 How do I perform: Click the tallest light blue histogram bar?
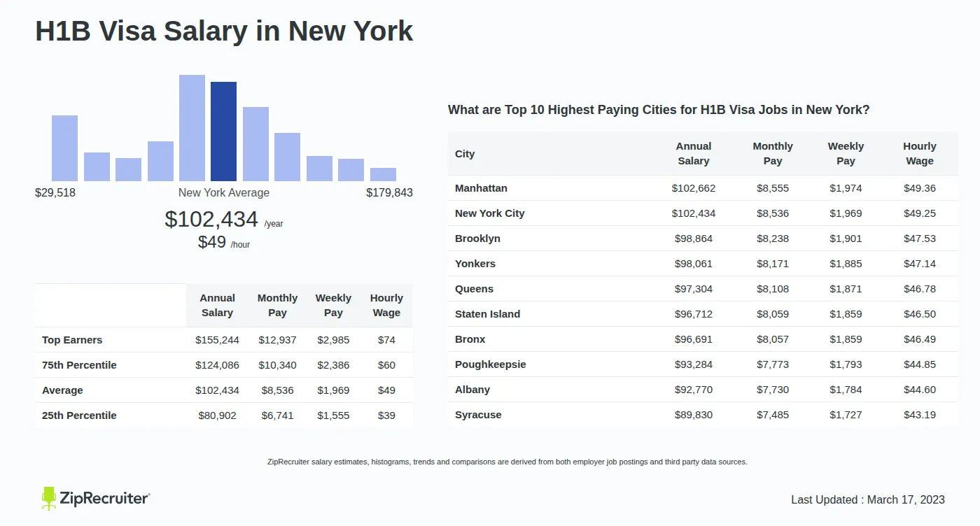click(192, 128)
